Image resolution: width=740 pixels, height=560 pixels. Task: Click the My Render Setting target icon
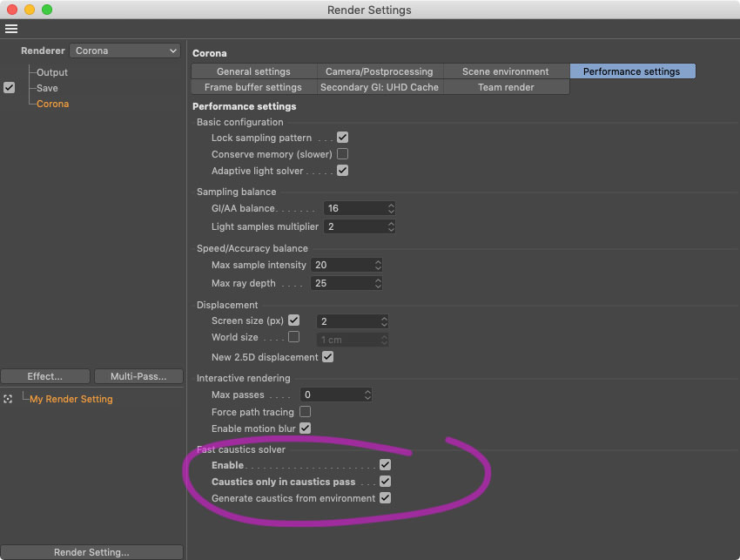coord(9,399)
